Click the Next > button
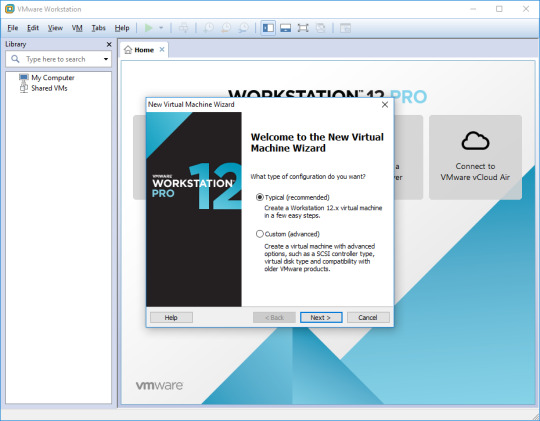 click(321, 317)
